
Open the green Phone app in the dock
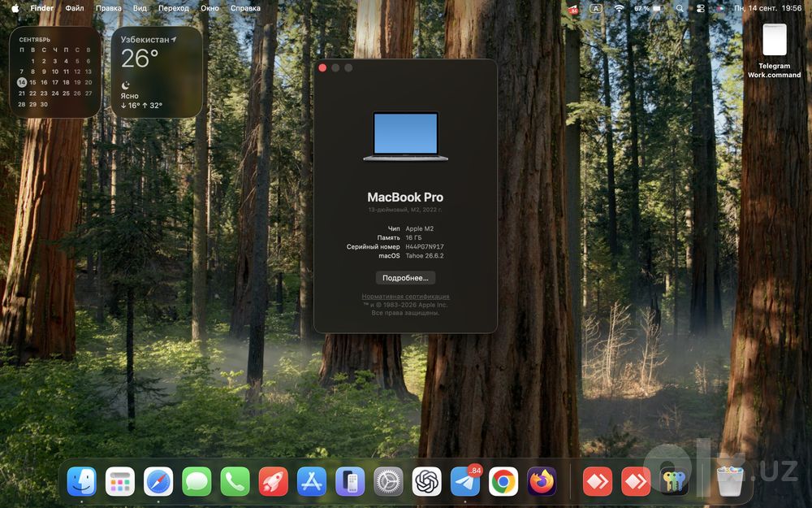click(x=235, y=481)
